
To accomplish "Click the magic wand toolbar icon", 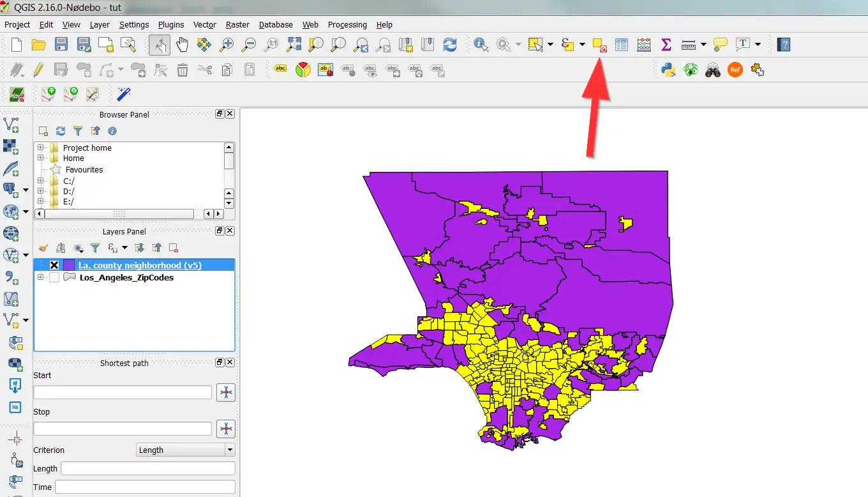I will click(124, 95).
